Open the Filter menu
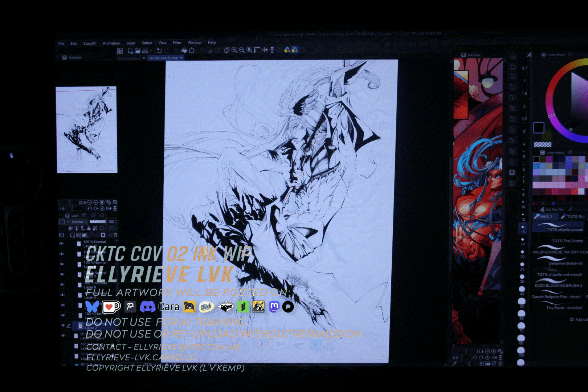Screen dimensions: 588x392 click(x=177, y=42)
